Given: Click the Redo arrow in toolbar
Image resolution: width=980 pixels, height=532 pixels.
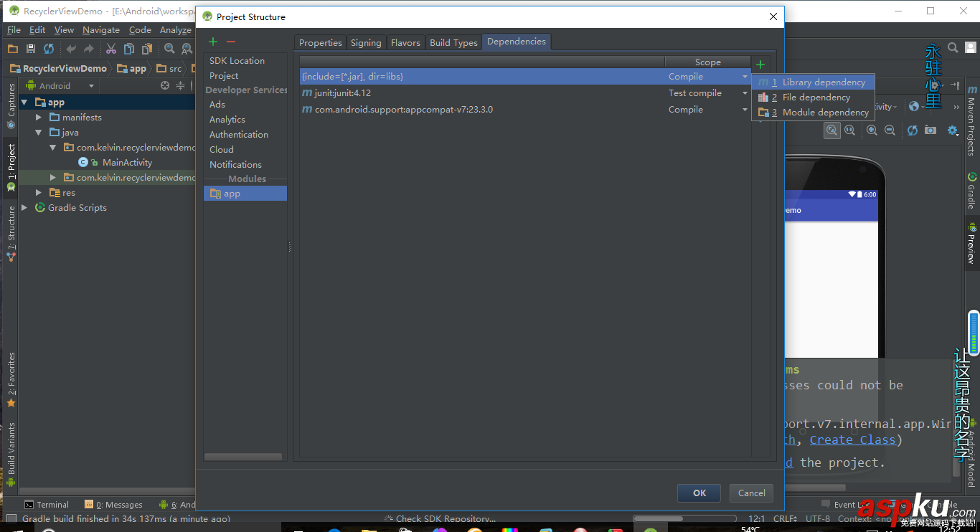Looking at the screenshot, I should pyautogui.click(x=88, y=49).
